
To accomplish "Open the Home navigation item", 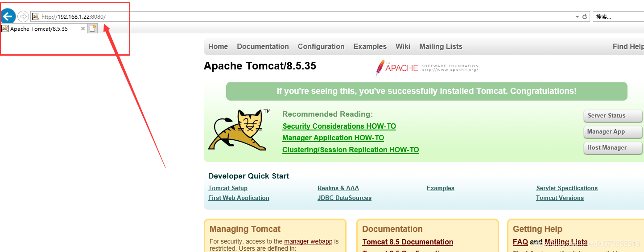I will 218,46.
